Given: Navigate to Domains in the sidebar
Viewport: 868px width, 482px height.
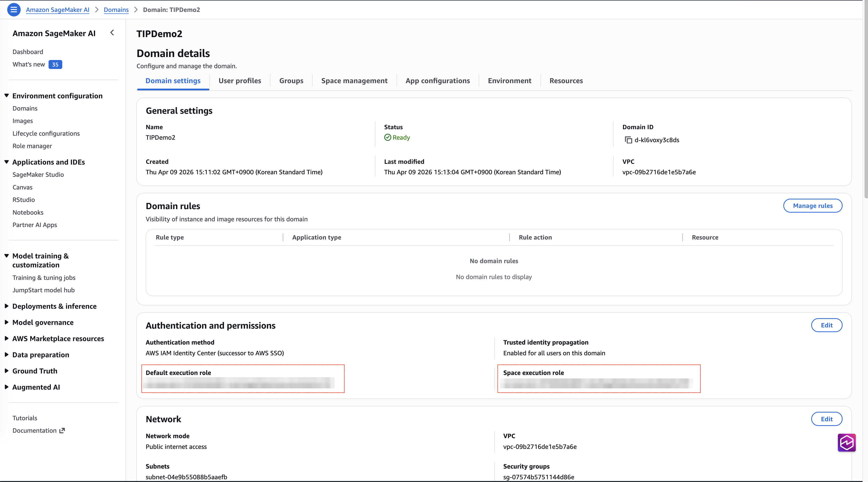Looking at the screenshot, I should pyautogui.click(x=25, y=109).
